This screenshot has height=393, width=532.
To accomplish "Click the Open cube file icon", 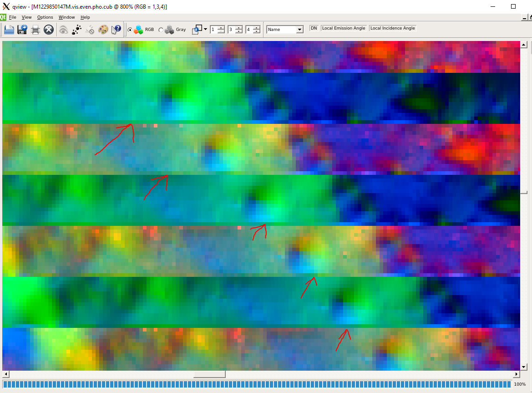I will tap(9, 30).
